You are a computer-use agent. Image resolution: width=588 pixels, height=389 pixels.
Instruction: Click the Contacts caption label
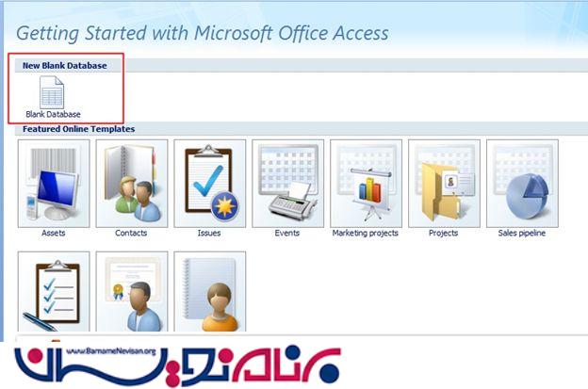point(131,233)
